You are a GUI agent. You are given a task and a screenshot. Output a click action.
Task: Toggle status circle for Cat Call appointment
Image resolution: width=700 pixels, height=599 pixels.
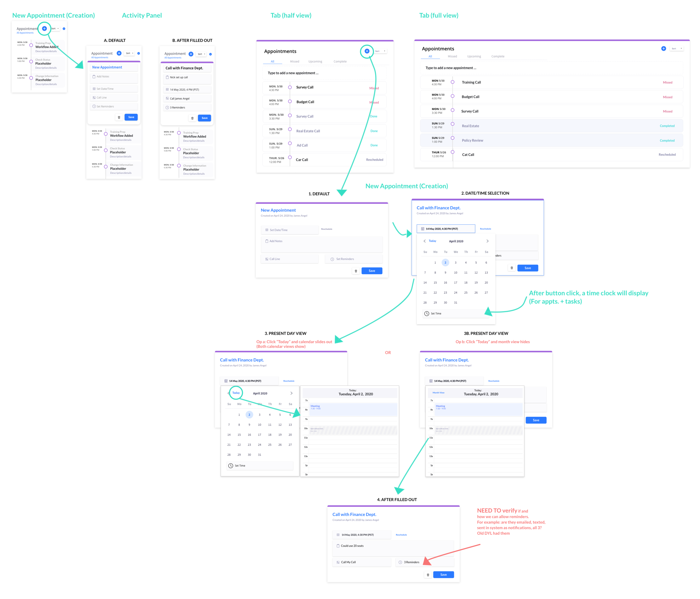[x=452, y=152]
